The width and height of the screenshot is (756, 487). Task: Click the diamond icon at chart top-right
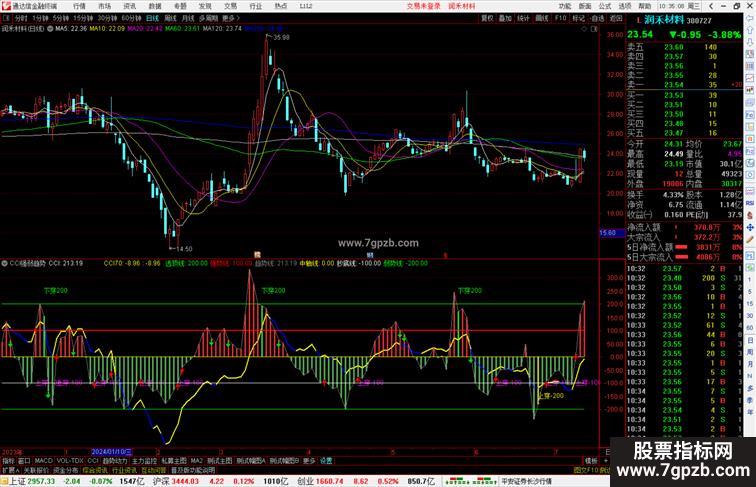click(584, 29)
